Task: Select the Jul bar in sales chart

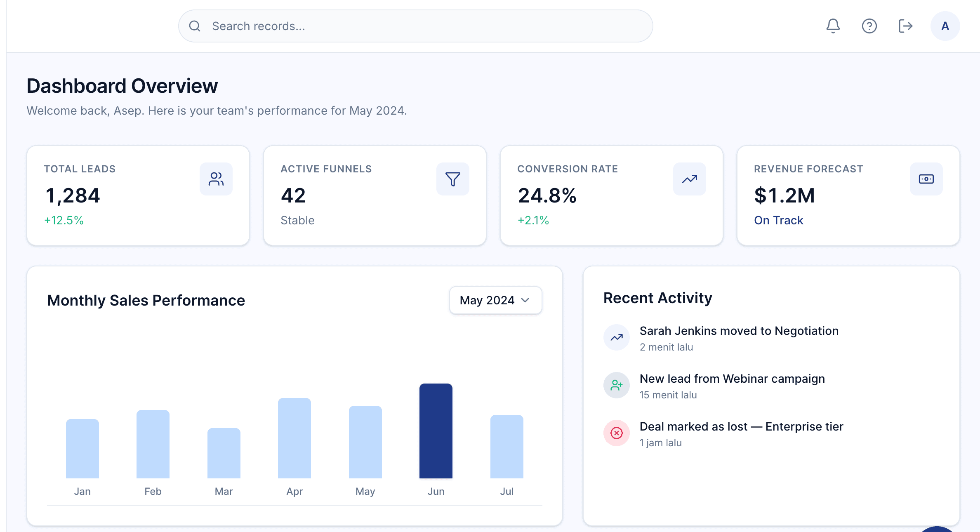Action: [x=507, y=447]
